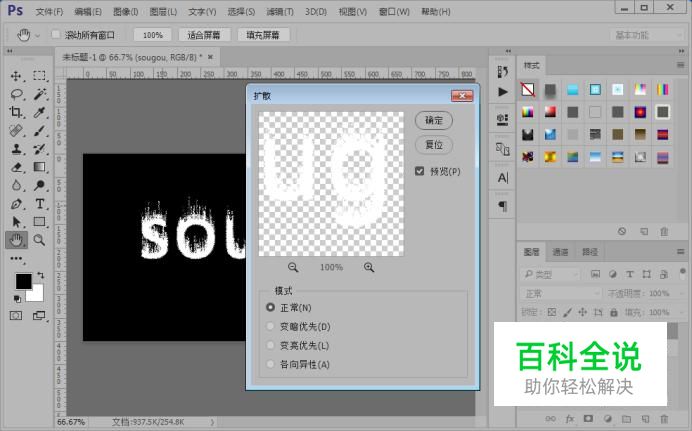This screenshot has width=692, height=431.
Task: Zoom in the Diffuse preview
Action: pyautogui.click(x=369, y=267)
